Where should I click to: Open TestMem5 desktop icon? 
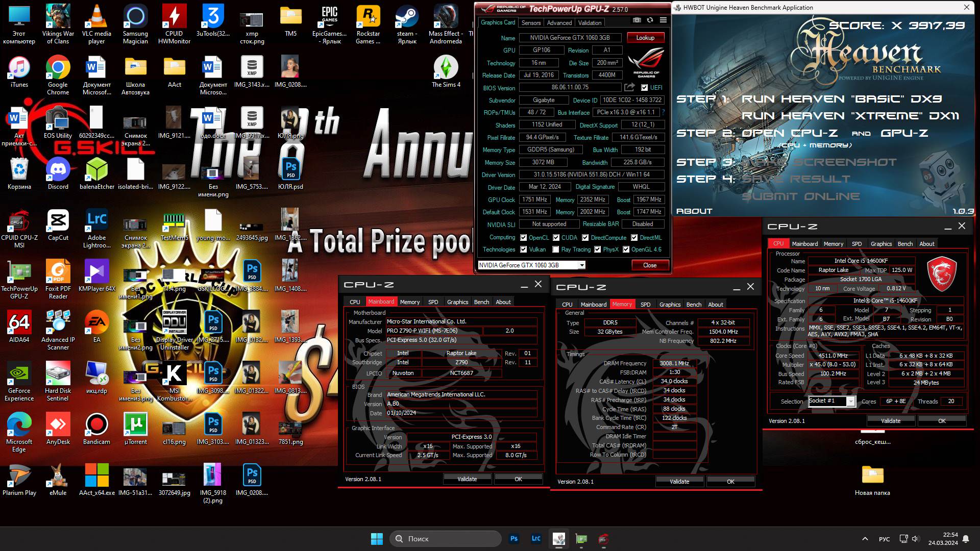[x=174, y=224]
